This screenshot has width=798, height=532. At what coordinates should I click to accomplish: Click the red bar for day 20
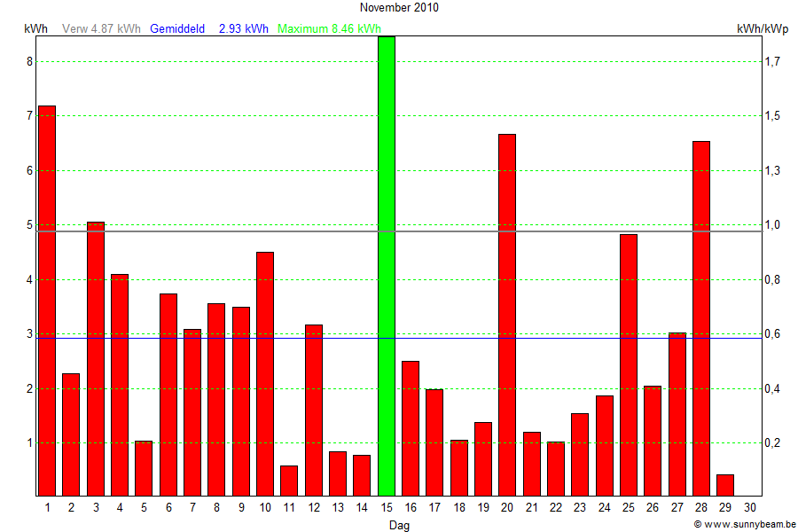507,315
